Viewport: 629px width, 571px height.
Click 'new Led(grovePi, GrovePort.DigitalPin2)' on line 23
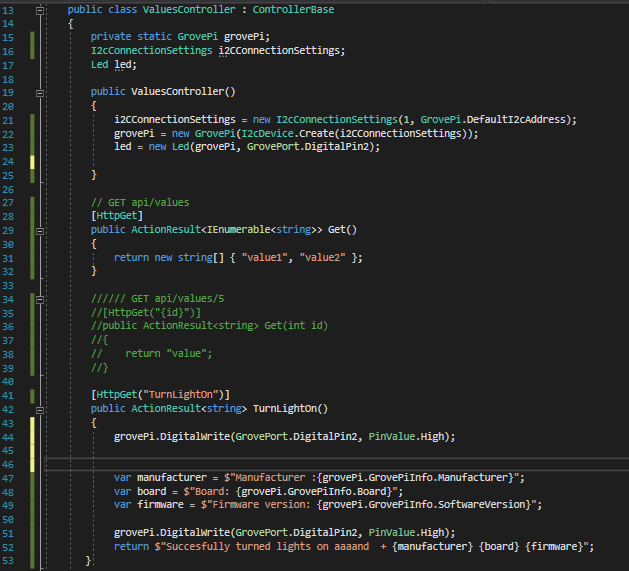[262, 147]
